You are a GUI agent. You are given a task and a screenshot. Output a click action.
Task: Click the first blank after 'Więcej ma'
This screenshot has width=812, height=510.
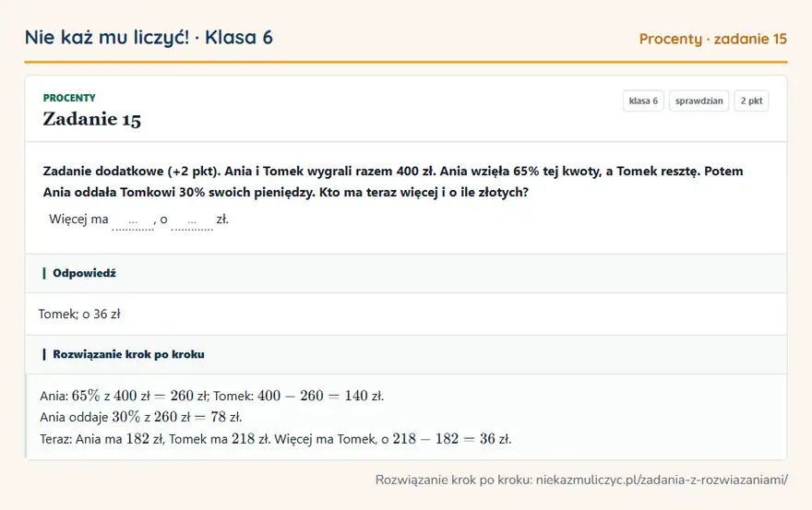pos(133,220)
